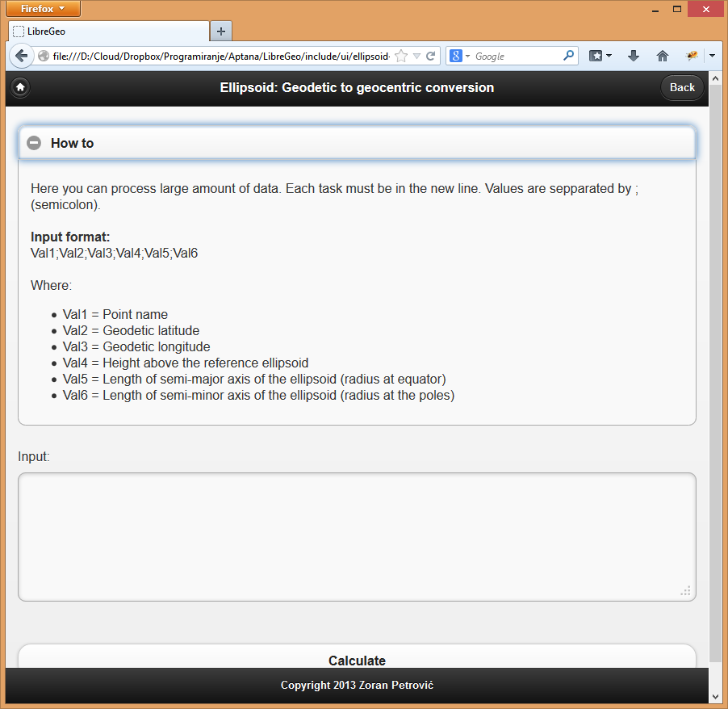728x709 pixels.
Task: Navigate back using the browser back arrow
Action: tap(21, 57)
